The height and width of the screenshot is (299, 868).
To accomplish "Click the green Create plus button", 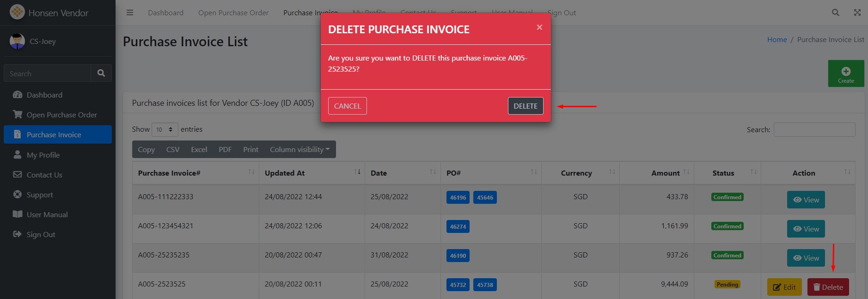I will point(846,73).
